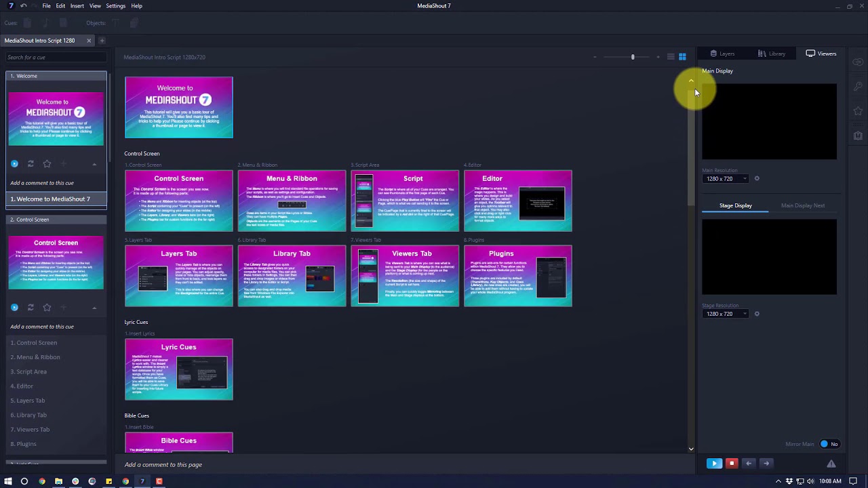Click the refresh icon on Control Screen cue

pyautogui.click(x=31, y=308)
